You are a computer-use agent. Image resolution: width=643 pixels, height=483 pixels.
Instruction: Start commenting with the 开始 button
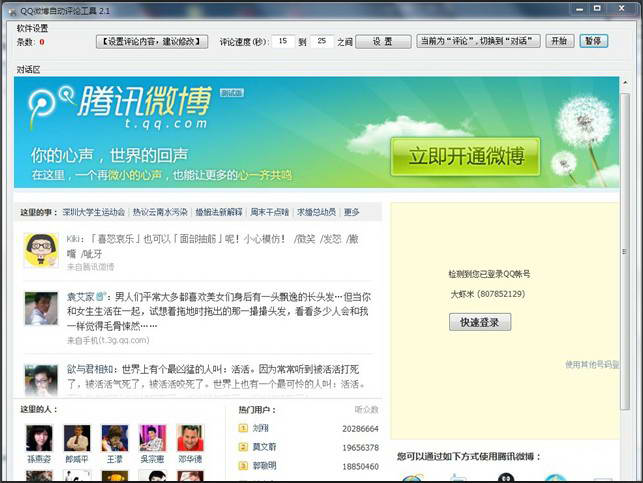[559, 41]
